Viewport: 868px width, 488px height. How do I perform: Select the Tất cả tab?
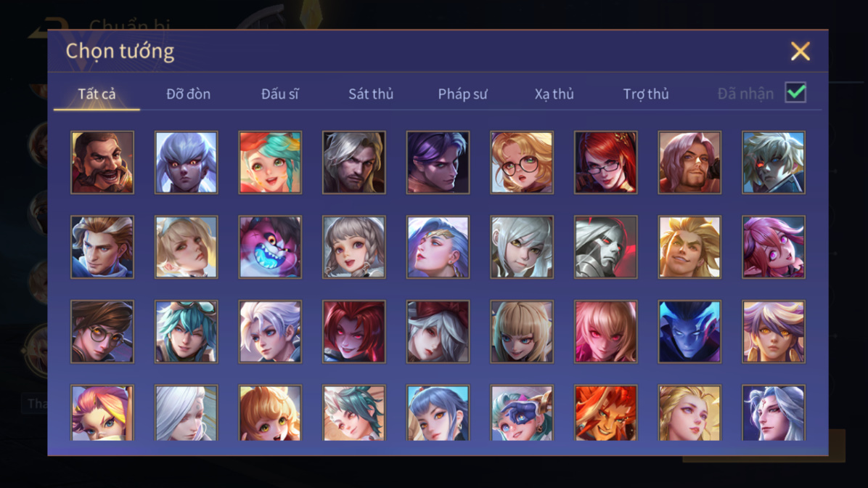pyautogui.click(x=97, y=94)
